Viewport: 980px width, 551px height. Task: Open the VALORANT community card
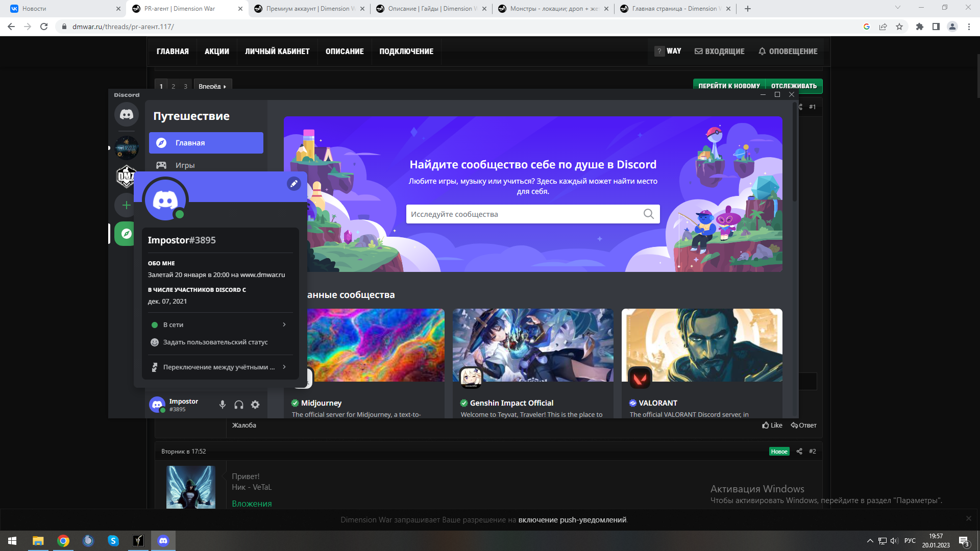(702, 362)
